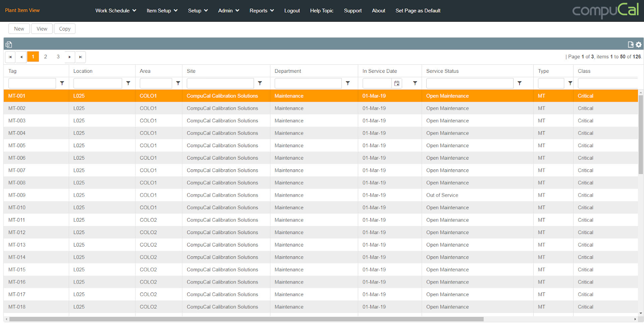
Task: Go to last page of the grid
Action: pyautogui.click(x=80, y=57)
